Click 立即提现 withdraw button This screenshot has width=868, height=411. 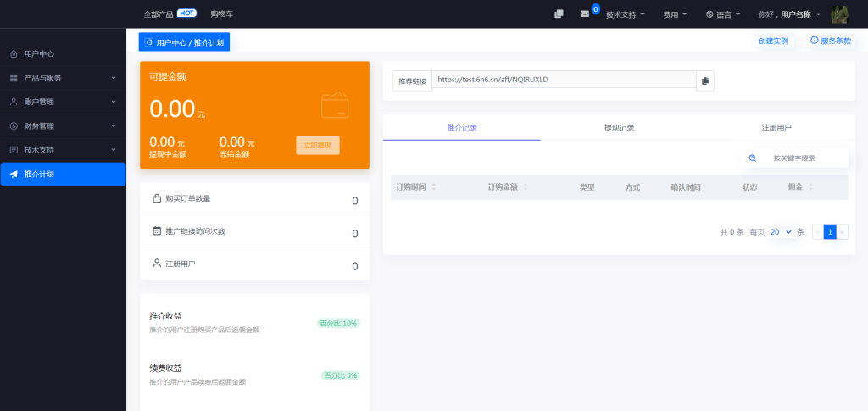(x=318, y=146)
